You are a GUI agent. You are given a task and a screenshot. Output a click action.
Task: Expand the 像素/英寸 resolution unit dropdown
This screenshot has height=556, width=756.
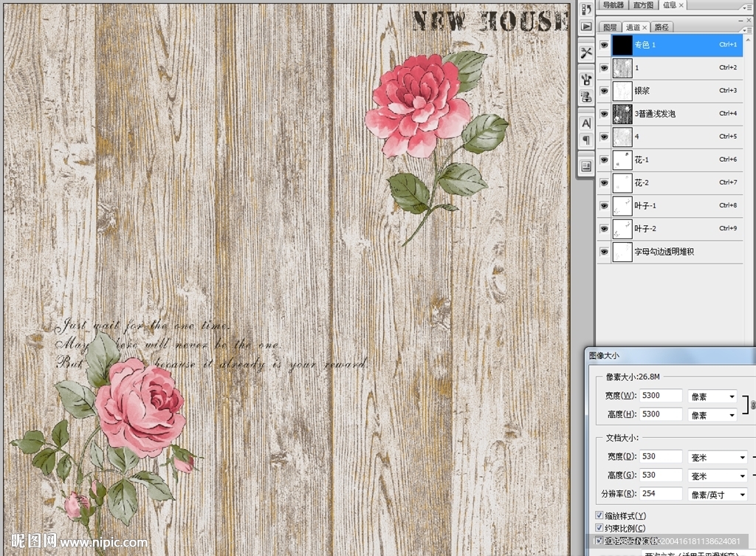pos(717,495)
